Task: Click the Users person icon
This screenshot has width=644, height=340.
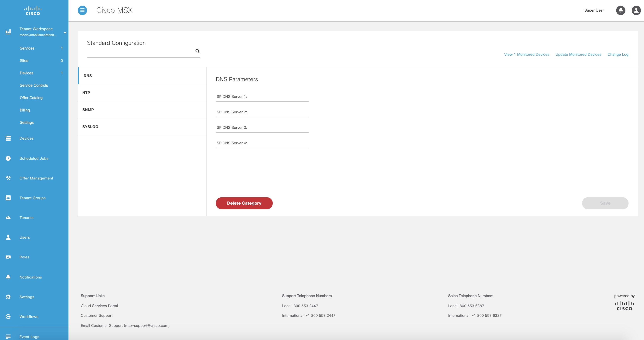Action: [8, 237]
